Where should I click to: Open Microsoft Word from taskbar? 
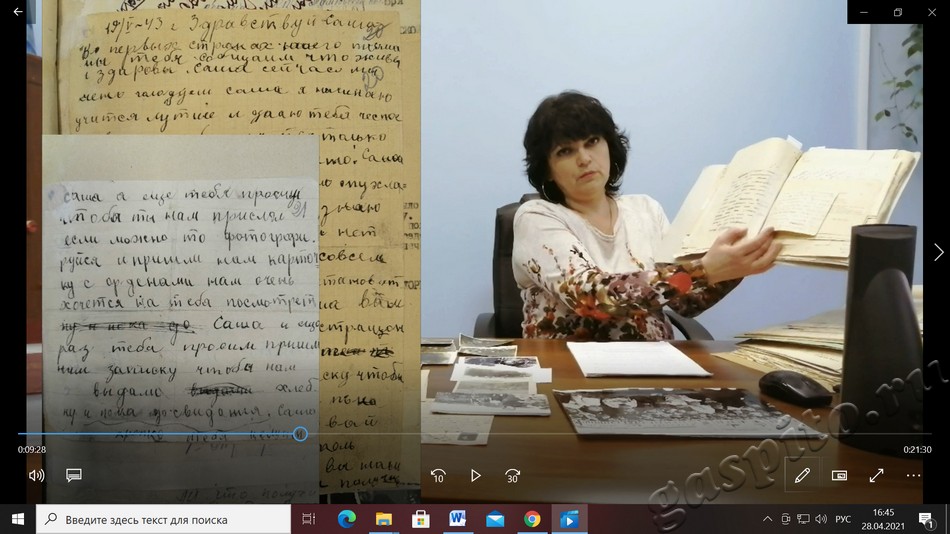(x=458, y=519)
